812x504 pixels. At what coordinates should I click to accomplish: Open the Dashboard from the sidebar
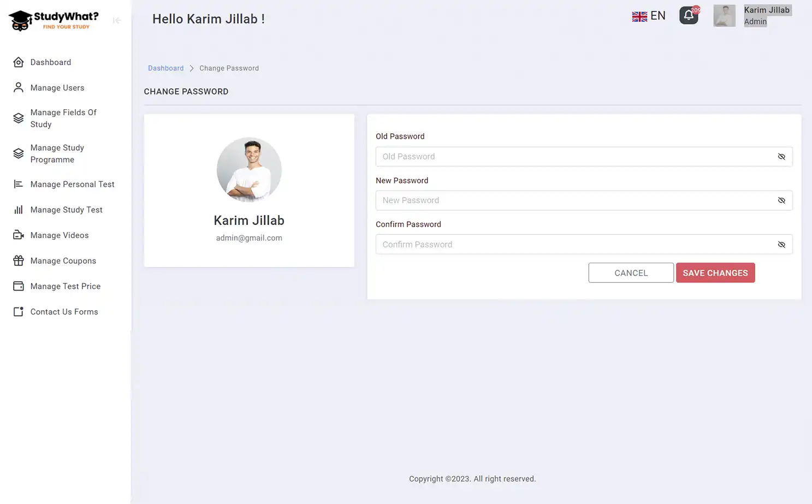pyautogui.click(x=50, y=62)
